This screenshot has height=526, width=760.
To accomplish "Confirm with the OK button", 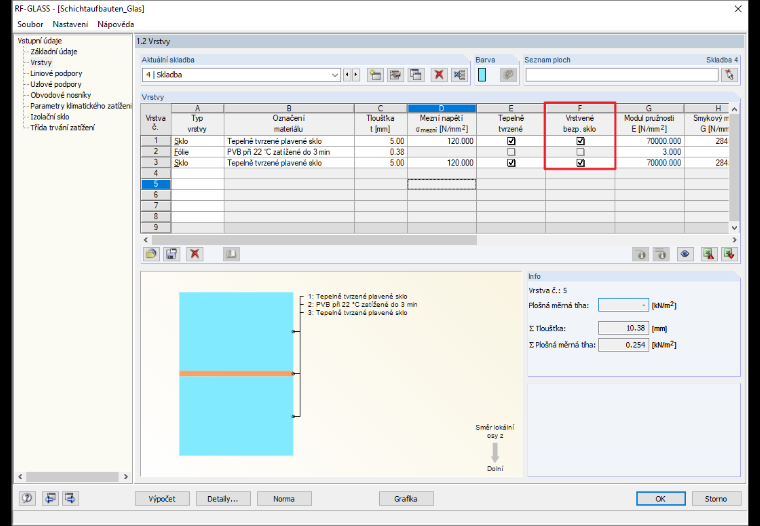I will coord(661,498).
